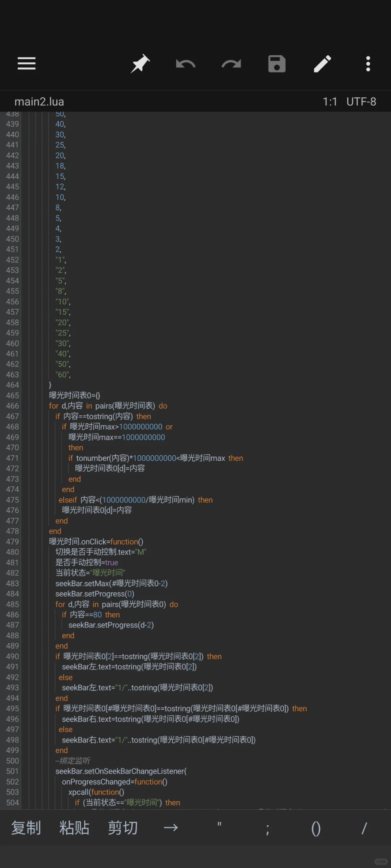Screen dimensions: 391x868
Task: Click onProgressChanged=function() line
Action: point(115,782)
